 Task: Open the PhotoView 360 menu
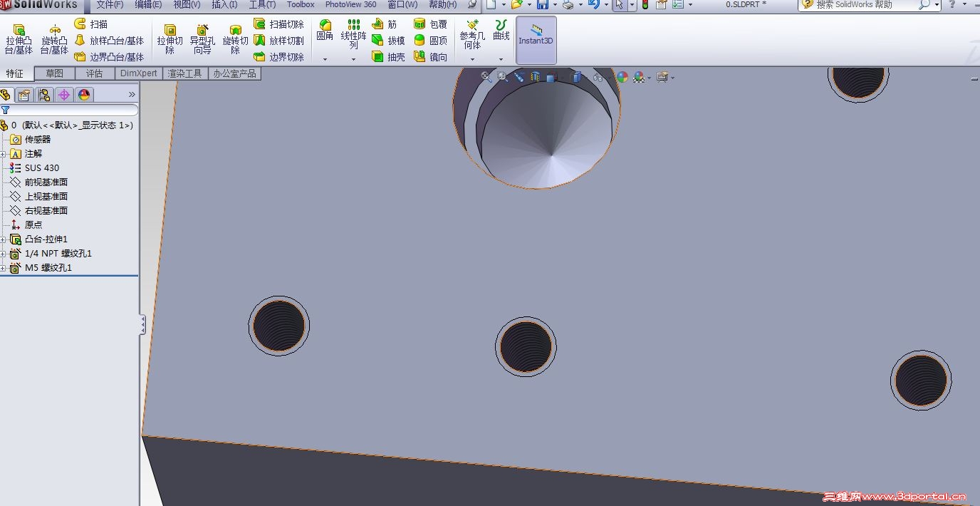point(350,4)
